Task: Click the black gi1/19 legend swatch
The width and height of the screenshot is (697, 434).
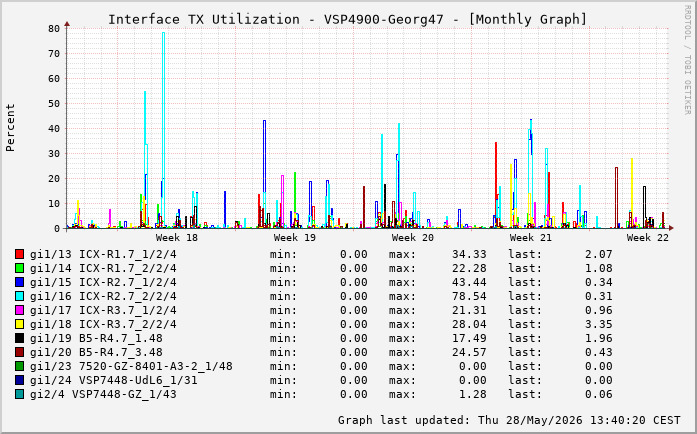Action: [x=19, y=338]
